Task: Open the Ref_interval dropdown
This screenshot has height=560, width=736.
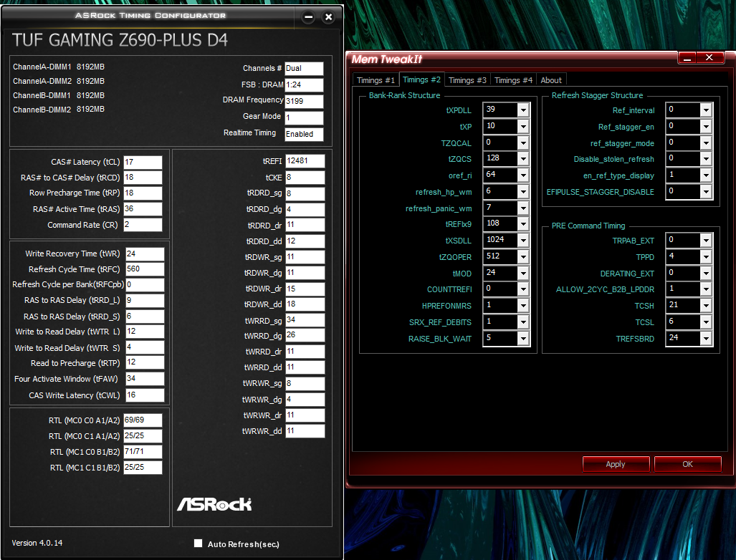Action: (x=706, y=110)
